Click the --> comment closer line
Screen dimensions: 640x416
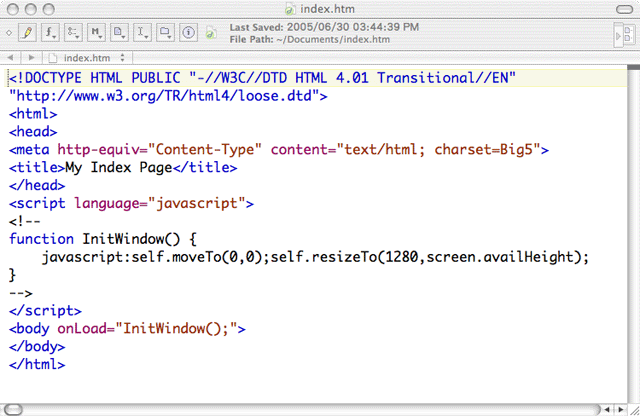coord(21,293)
